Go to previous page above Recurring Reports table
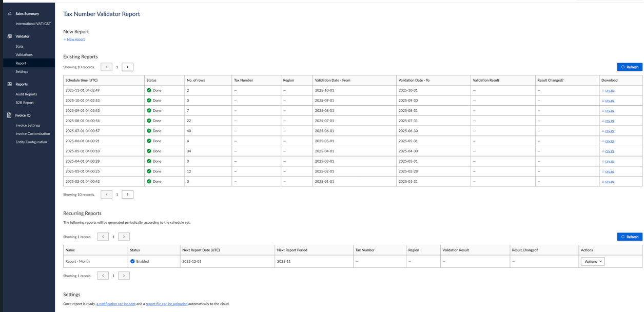The width and height of the screenshot is (644, 312). 103,237
